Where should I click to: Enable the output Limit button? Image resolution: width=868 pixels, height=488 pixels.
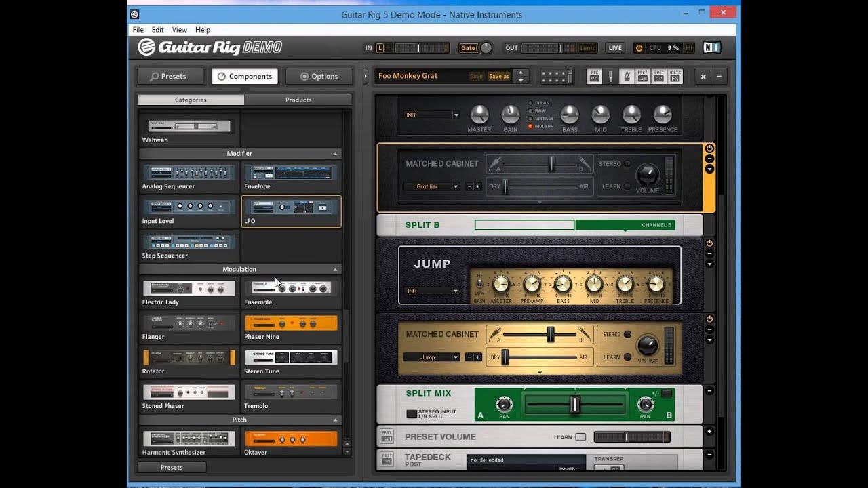[587, 48]
